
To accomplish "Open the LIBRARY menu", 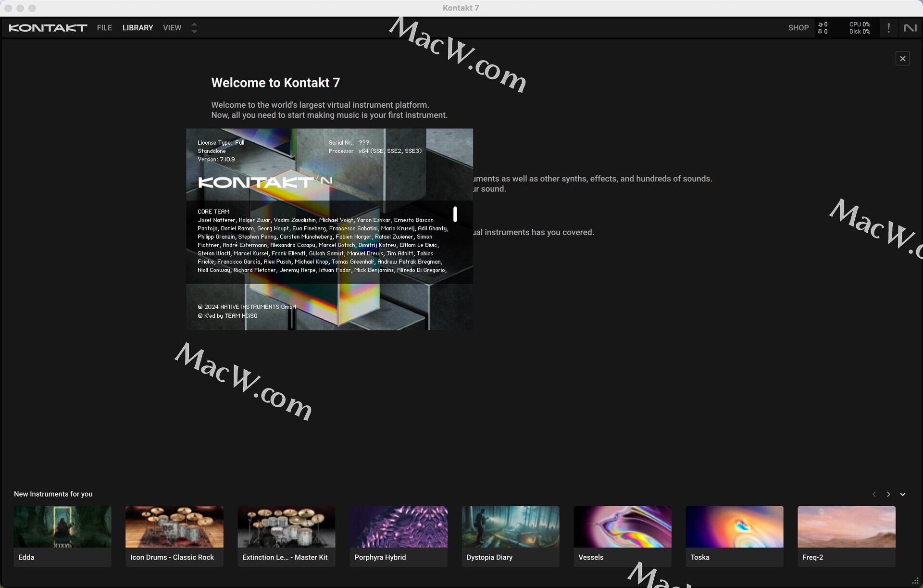I will [x=137, y=28].
